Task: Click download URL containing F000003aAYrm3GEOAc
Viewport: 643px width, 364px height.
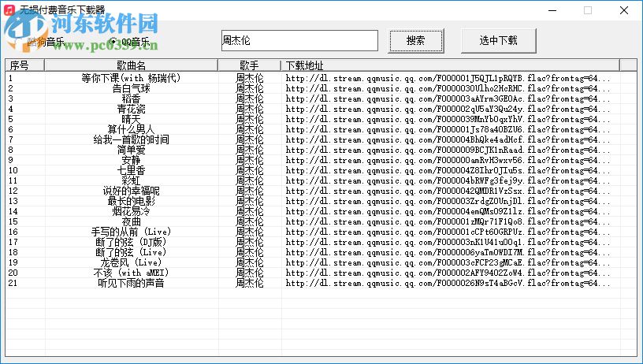Action: coord(448,98)
